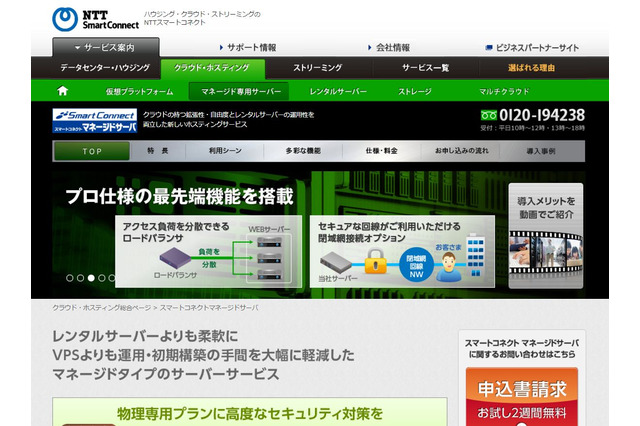Click 物理専用プランに高度なセキュリティ対策を banner
Screen dimensions: 640x426
pos(250,412)
